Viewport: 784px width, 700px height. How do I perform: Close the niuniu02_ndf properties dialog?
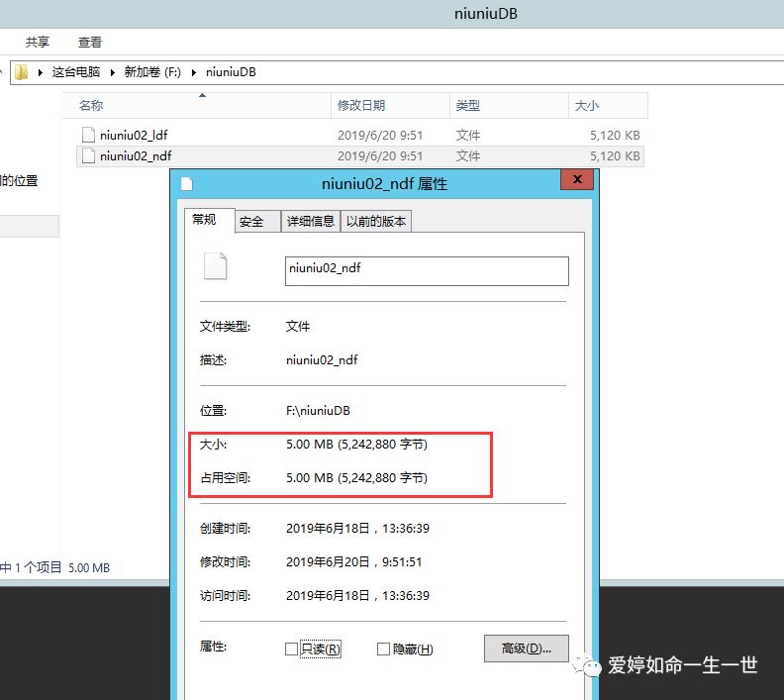pyautogui.click(x=577, y=179)
